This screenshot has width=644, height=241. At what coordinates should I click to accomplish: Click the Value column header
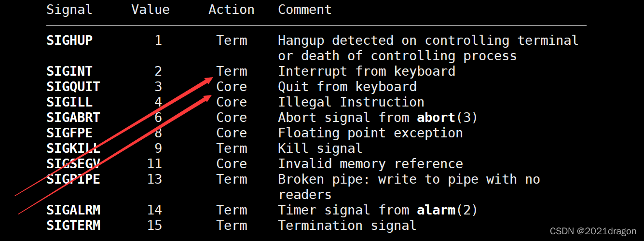point(151,10)
